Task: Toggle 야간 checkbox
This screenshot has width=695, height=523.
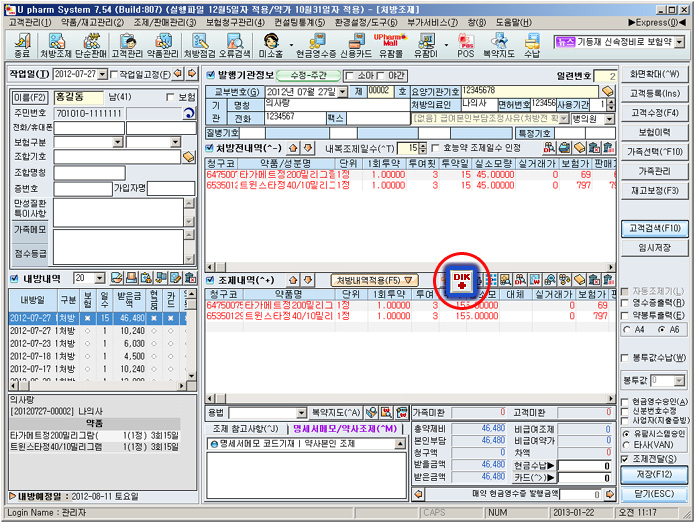Action: 381,76
